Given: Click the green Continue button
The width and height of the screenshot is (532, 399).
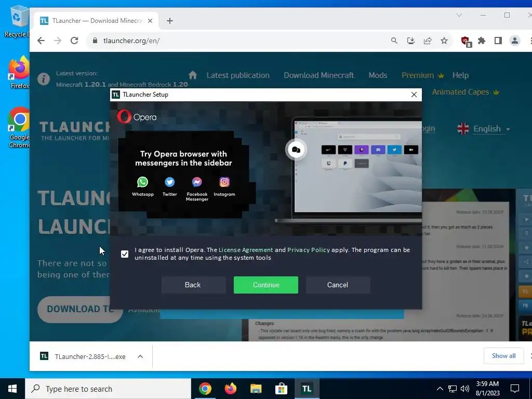Looking at the screenshot, I should tap(265, 285).
